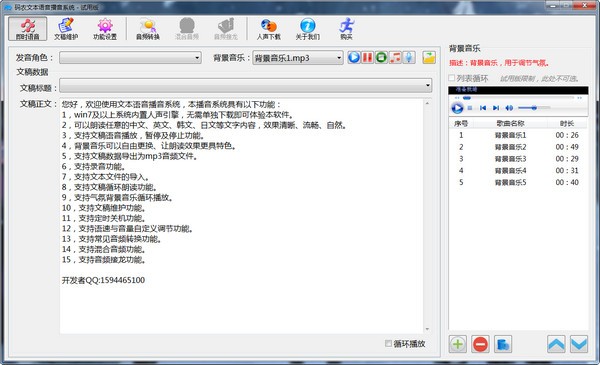Click the 00 : 49 duration cell
The height and width of the screenshot is (365, 600).
pyautogui.click(x=567, y=147)
